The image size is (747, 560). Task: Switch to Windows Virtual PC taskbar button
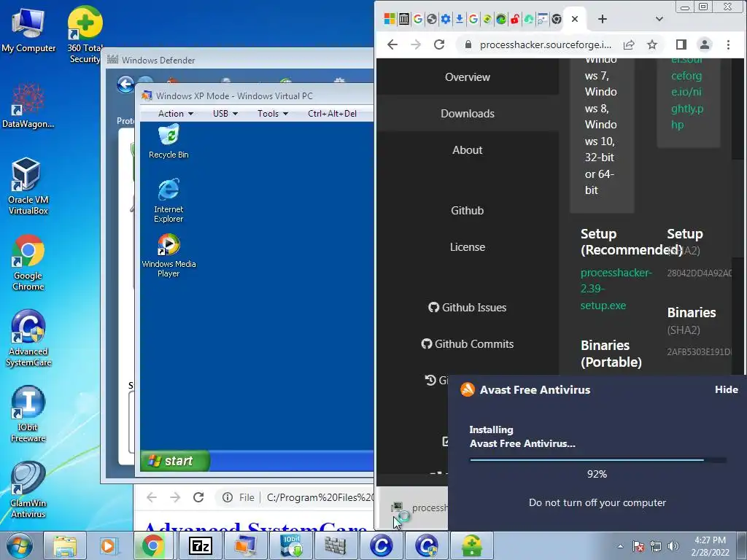tap(245, 545)
